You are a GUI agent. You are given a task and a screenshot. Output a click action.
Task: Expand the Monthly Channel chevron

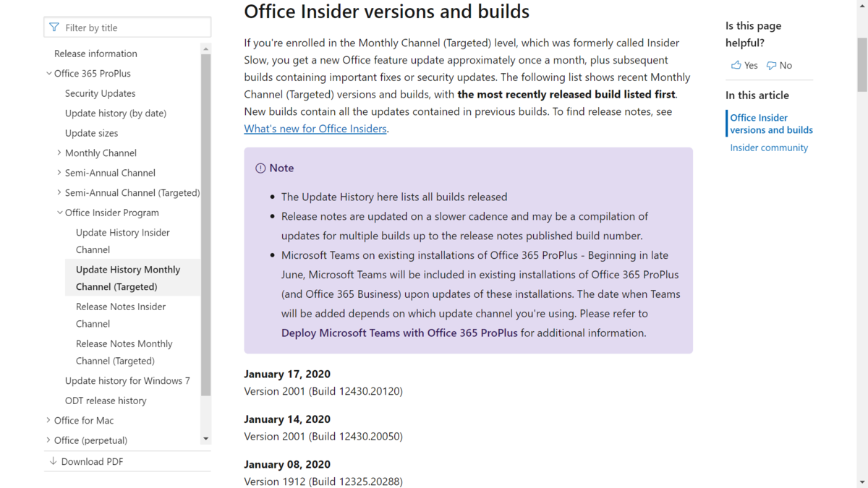(59, 153)
